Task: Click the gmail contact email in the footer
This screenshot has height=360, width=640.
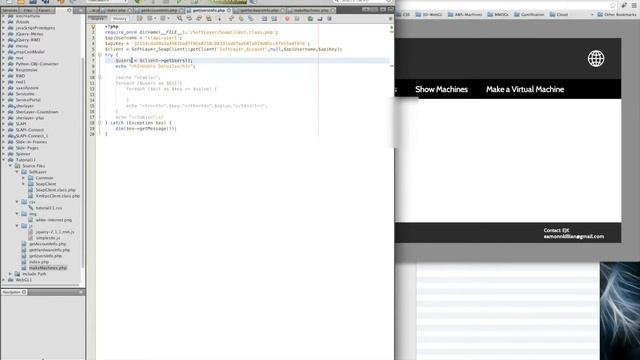Action: coord(573,236)
